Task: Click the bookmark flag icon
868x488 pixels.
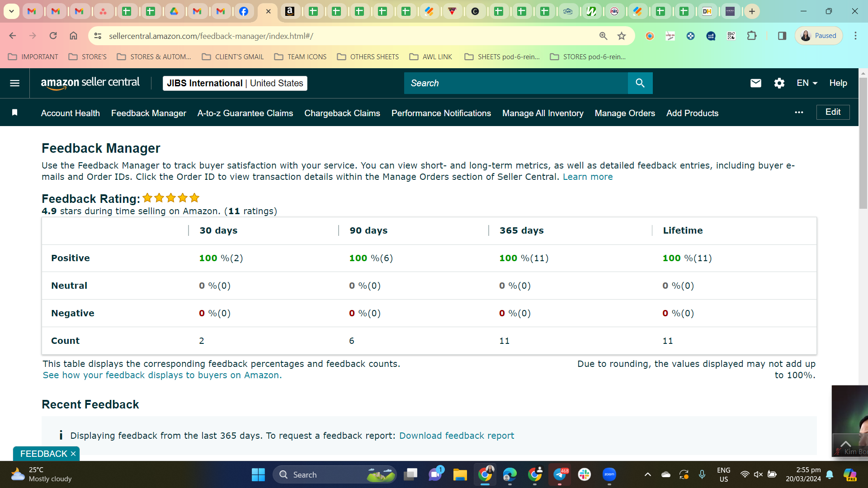Action: pos(14,113)
